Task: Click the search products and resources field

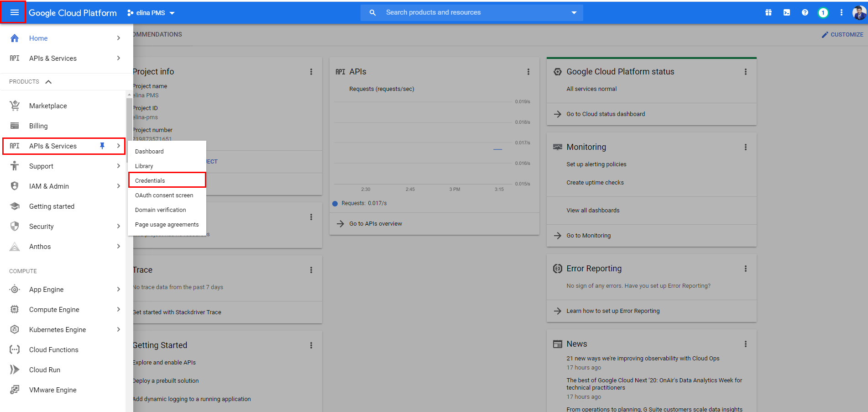Action: click(x=472, y=12)
